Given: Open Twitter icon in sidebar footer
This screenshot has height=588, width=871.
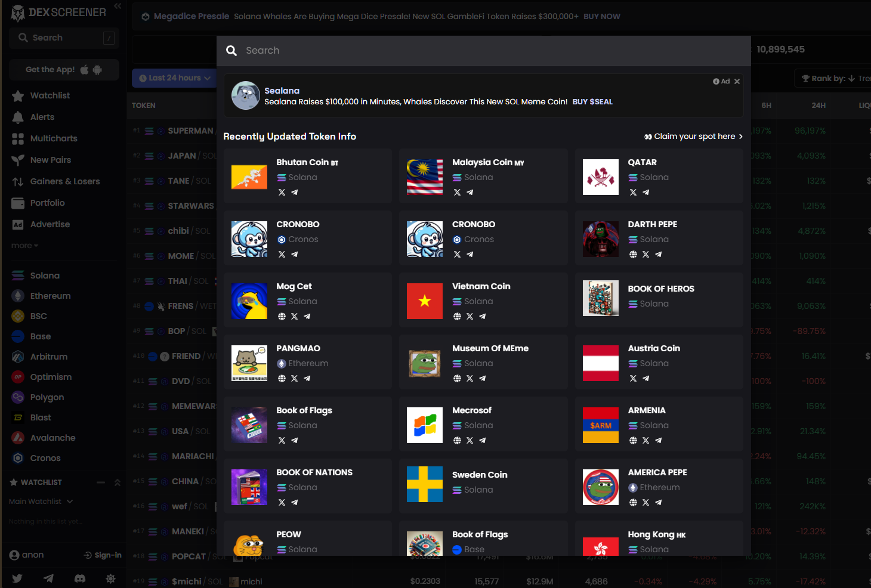Looking at the screenshot, I should point(17,578).
